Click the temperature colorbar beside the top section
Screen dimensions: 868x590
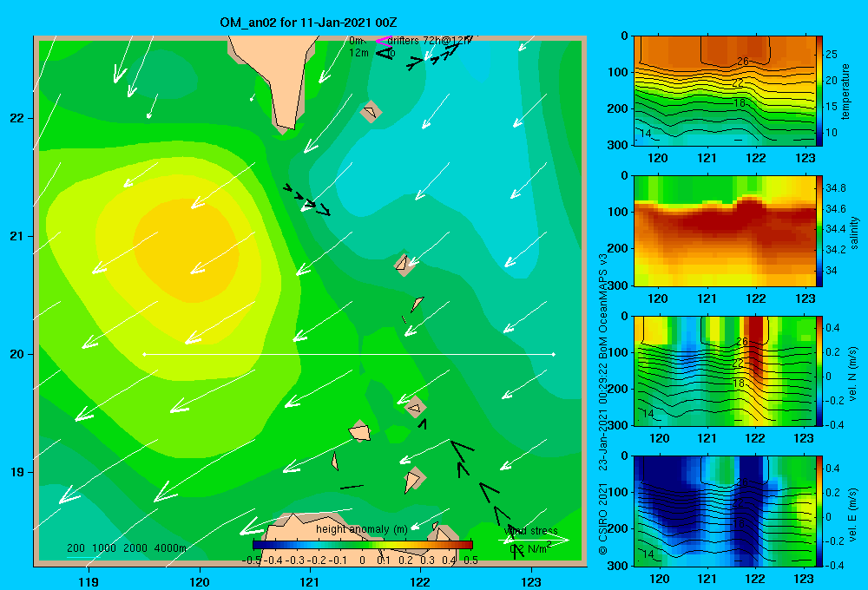pos(819,91)
